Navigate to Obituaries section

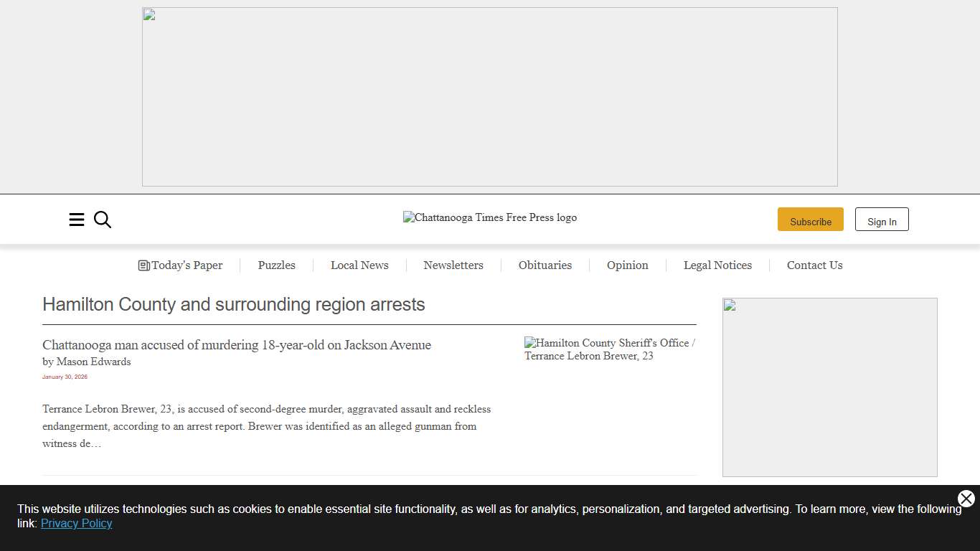tap(545, 265)
